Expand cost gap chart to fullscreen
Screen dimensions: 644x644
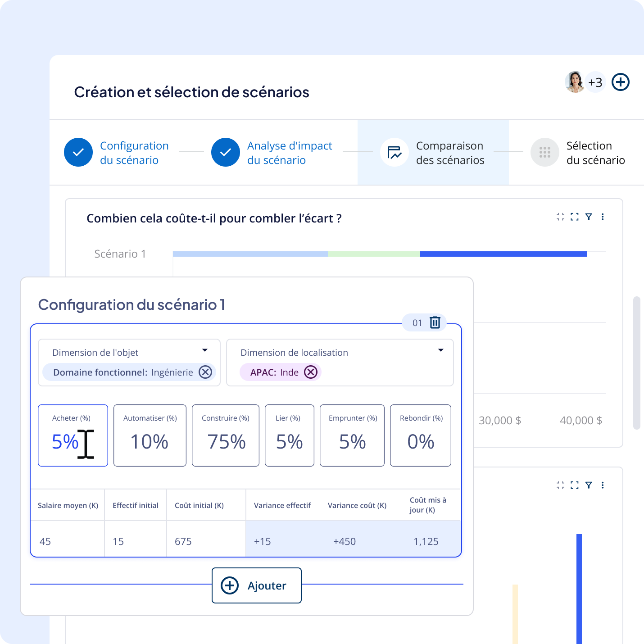click(574, 217)
